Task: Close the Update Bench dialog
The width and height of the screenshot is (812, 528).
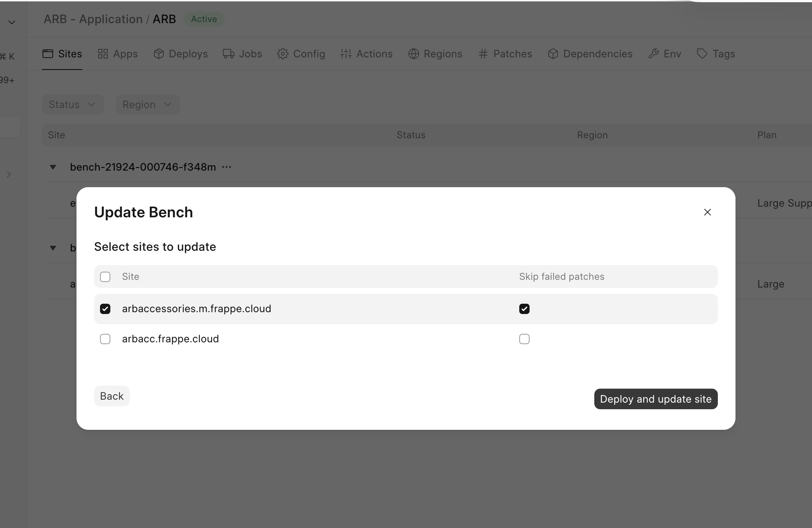Action: 707,212
